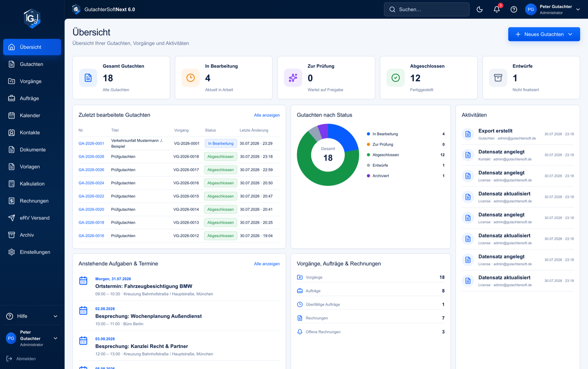Click the donut chart center showing Gesamt 18
The width and height of the screenshot is (588, 369).
click(328, 155)
